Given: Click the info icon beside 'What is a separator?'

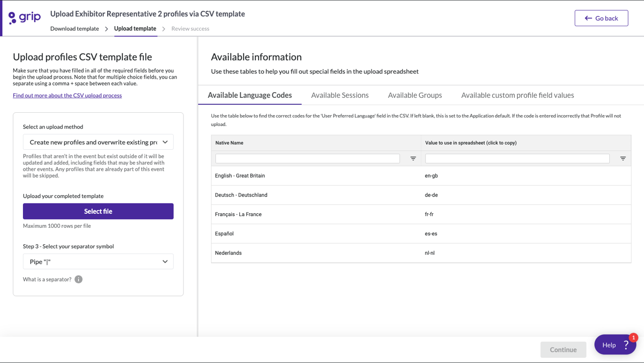Looking at the screenshot, I should pos(79,279).
